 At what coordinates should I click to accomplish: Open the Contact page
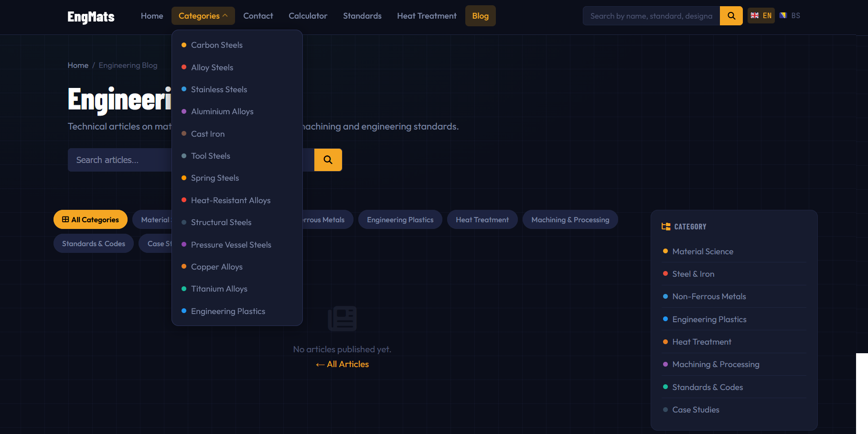click(258, 16)
